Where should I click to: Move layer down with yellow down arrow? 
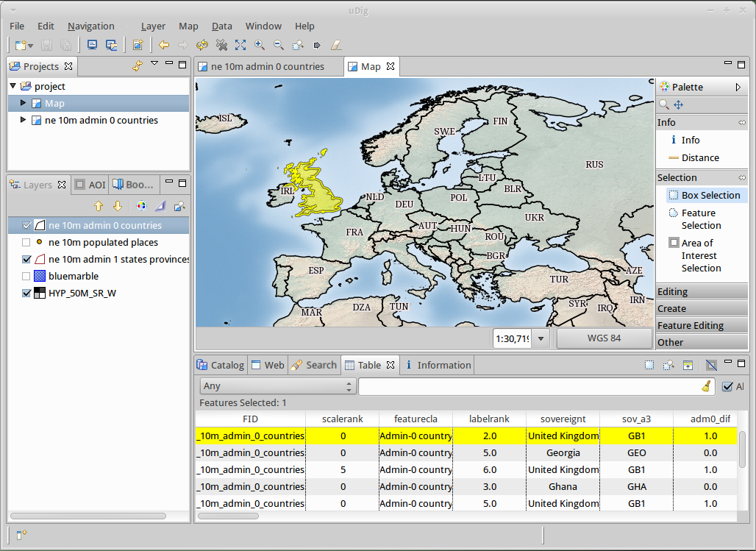click(x=117, y=206)
